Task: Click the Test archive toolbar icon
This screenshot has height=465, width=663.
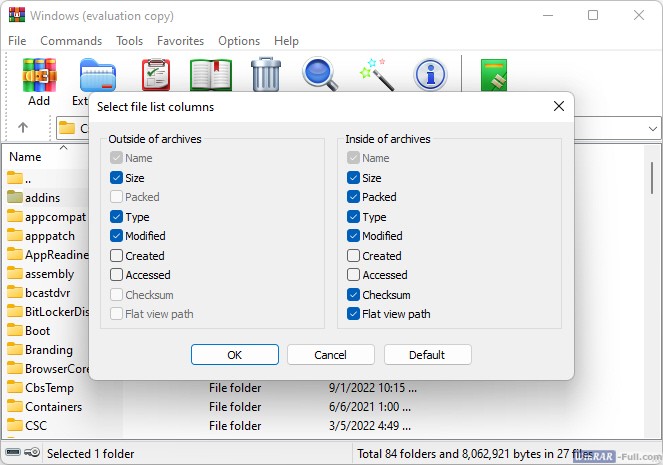Action: [155, 75]
